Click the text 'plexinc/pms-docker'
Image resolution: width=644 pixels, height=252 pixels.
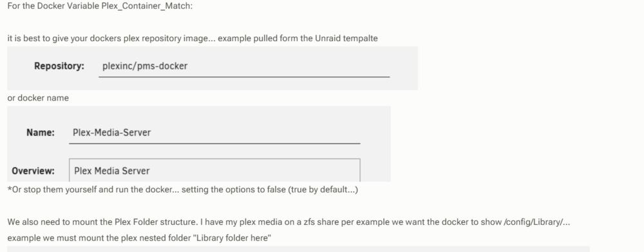(x=145, y=66)
